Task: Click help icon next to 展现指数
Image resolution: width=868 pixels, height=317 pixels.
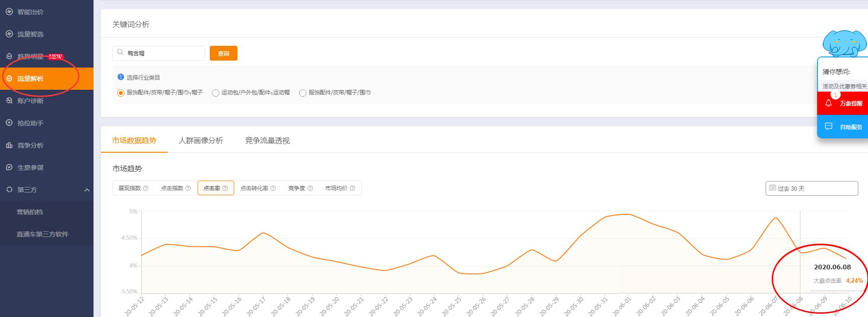Action: point(146,188)
